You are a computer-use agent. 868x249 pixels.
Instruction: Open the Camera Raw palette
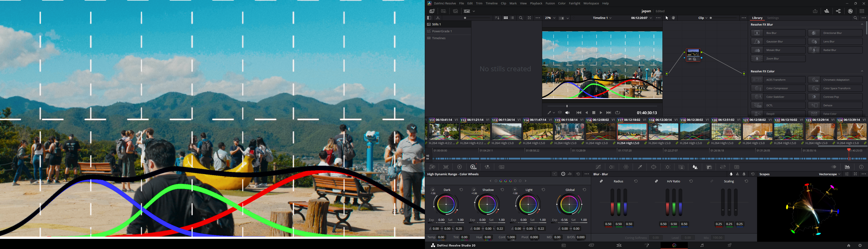[432, 167]
